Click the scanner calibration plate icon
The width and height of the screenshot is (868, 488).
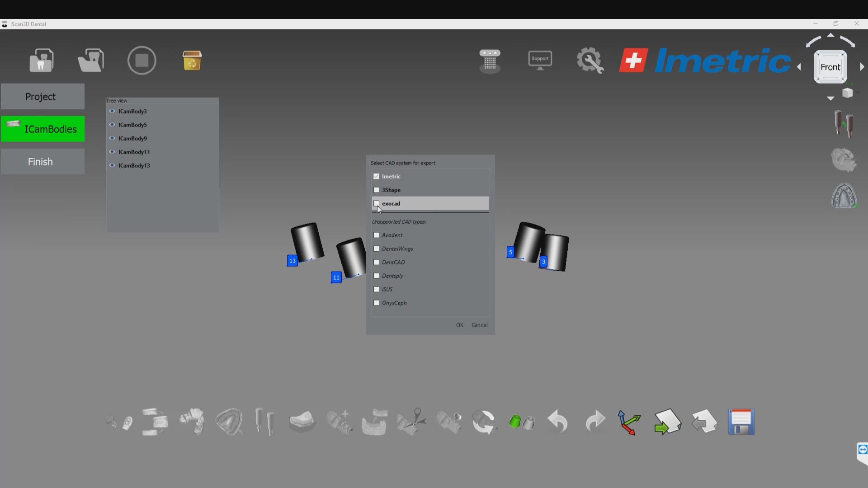[490, 61]
